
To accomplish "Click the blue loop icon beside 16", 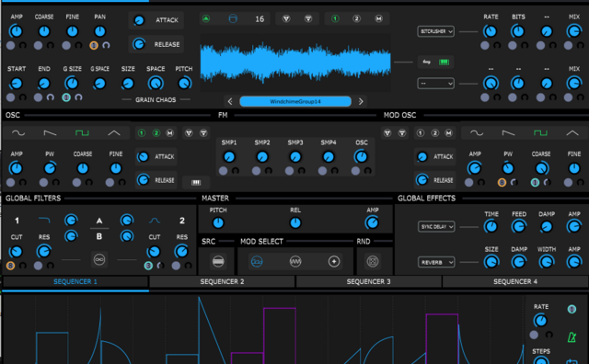I will 233,18.
